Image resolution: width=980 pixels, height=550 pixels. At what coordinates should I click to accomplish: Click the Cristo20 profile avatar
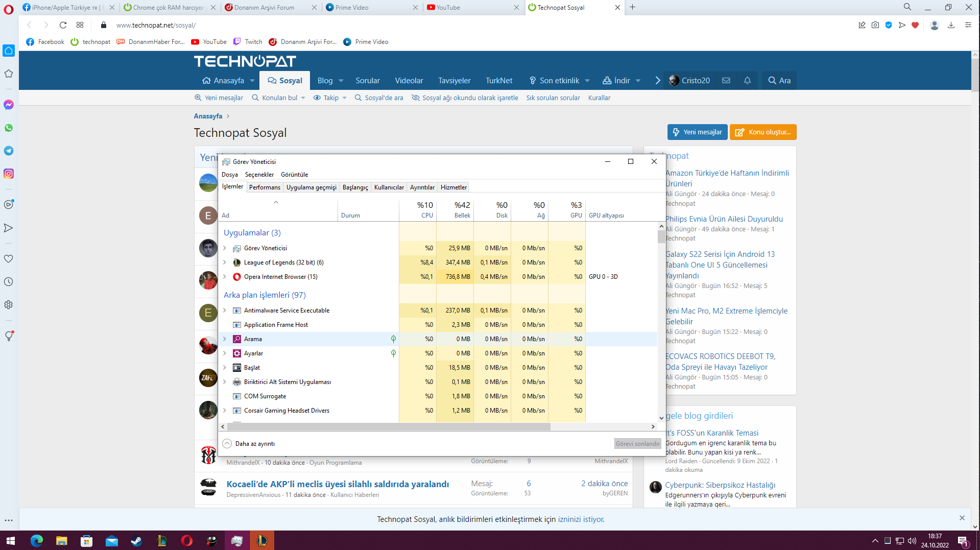pos(674,80)
